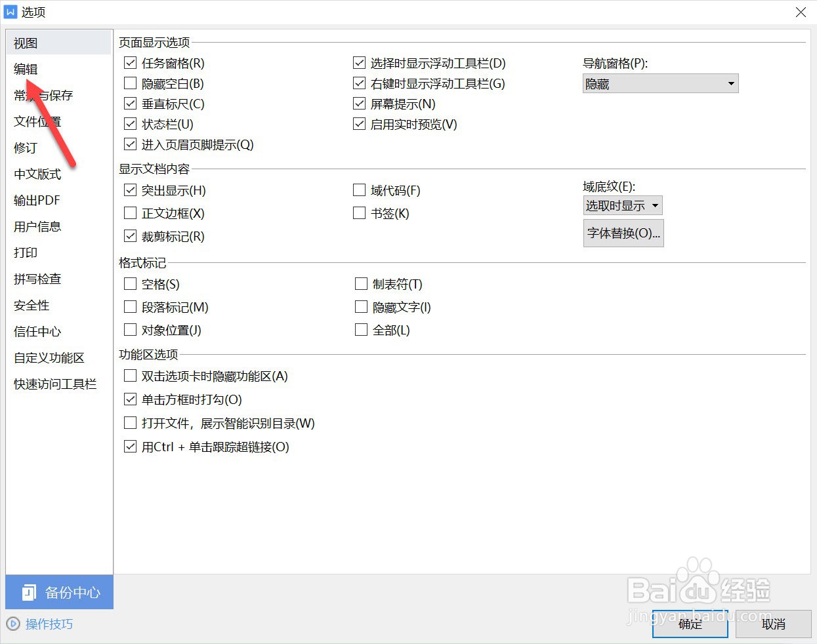Screen dimensions: 817x644
Task: Open the 域底纹(E) dropdown
Action: (621, 205)
